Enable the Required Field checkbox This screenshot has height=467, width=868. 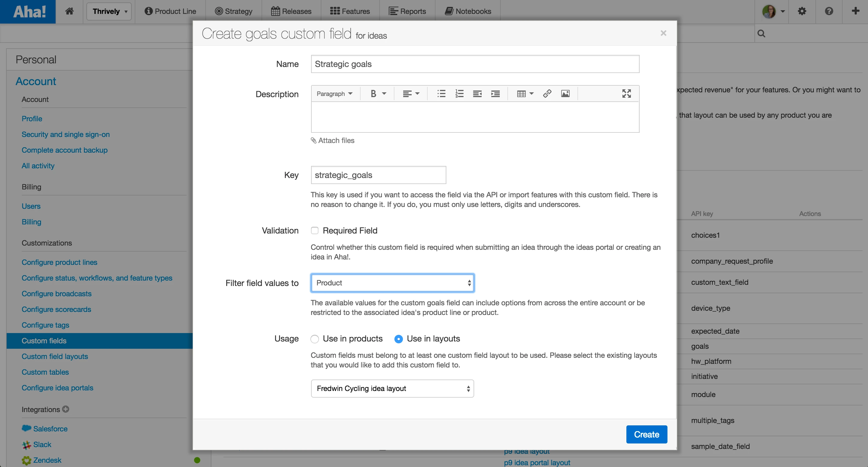pyautogui.click(x=314, y=231)
